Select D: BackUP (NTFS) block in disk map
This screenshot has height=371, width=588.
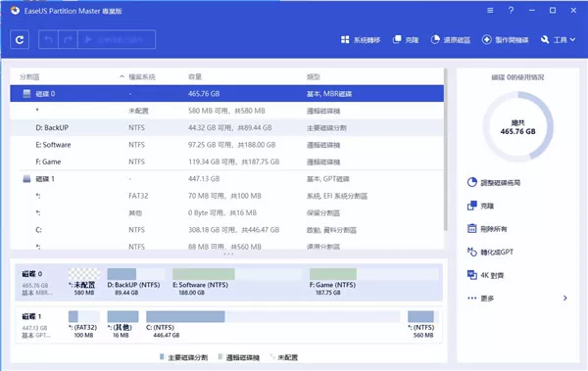[x=135, y=282]
